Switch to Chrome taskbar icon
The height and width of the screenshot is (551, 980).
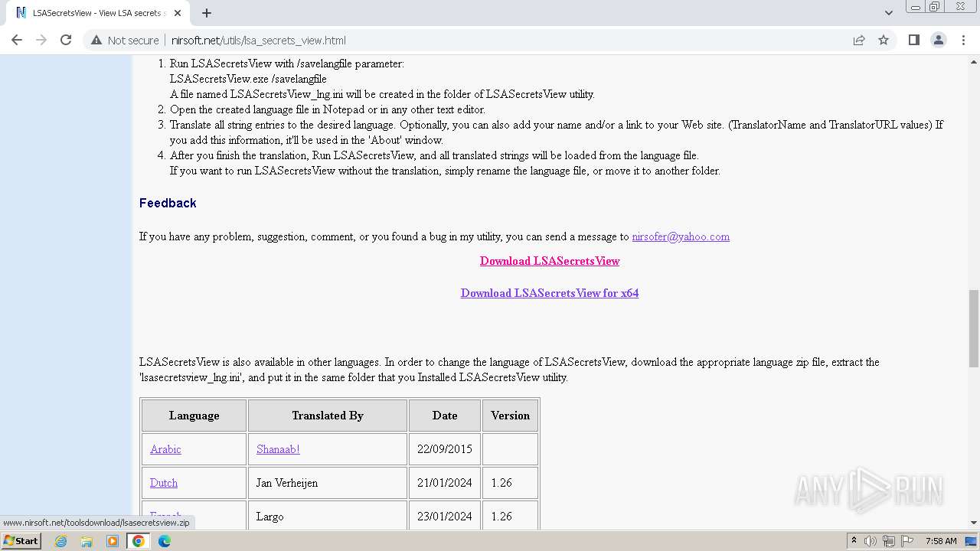[139, 541]
